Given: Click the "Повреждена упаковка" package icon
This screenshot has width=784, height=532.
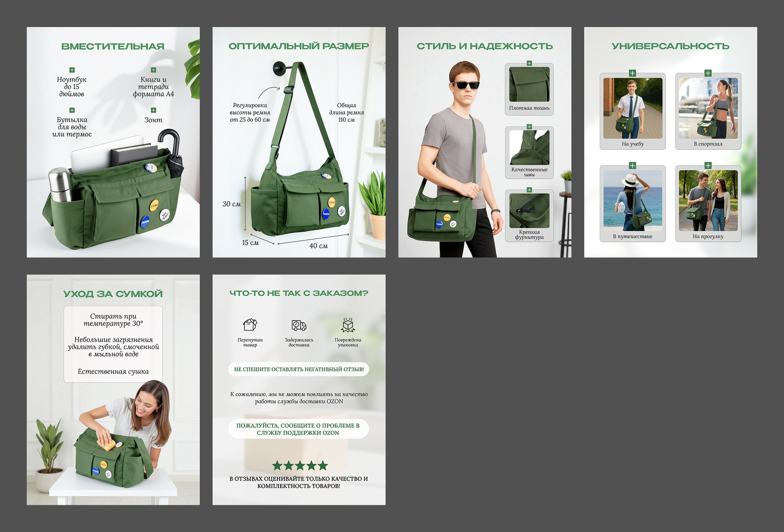Looking at the screenshot, I should (348, 325).
